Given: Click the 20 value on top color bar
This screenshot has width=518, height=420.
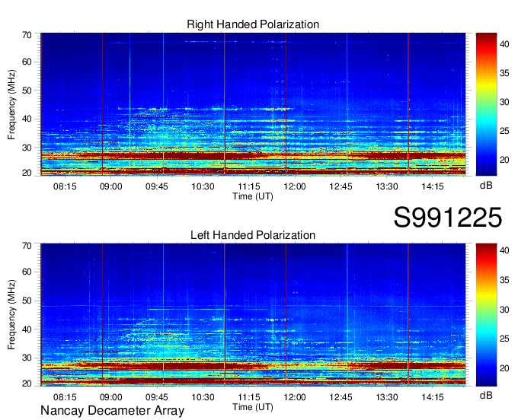Looking at the screenshot, I should (504, 160).
